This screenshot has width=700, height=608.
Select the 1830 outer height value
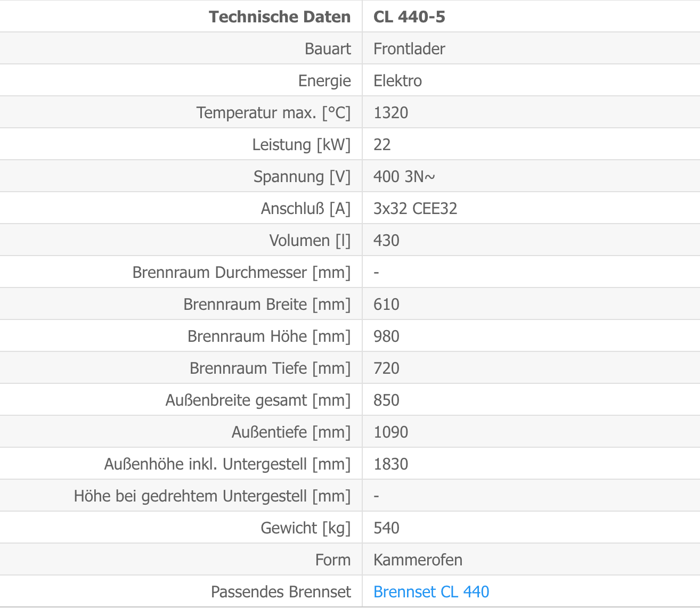point(390,464)
